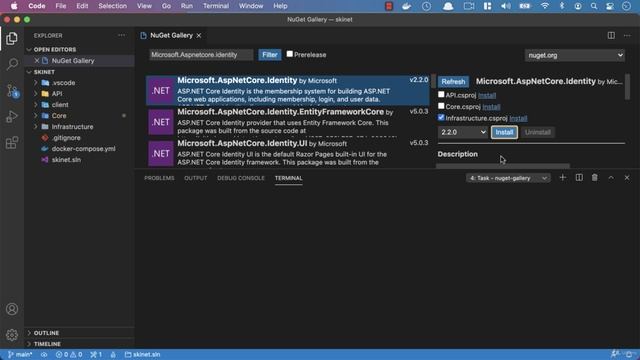640x360 pixels.
Task: Open the Explorer view in activity bar
Action: point(12,39)
